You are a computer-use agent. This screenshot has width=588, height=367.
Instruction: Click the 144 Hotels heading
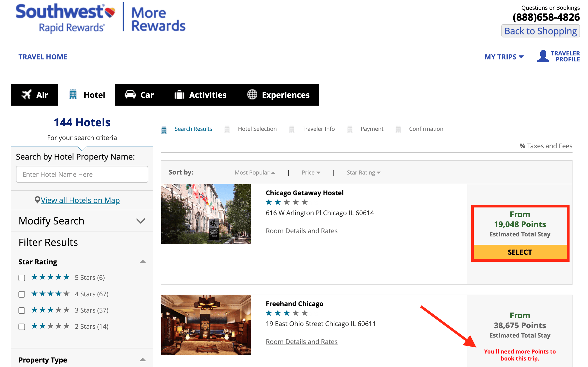(82, 123)
